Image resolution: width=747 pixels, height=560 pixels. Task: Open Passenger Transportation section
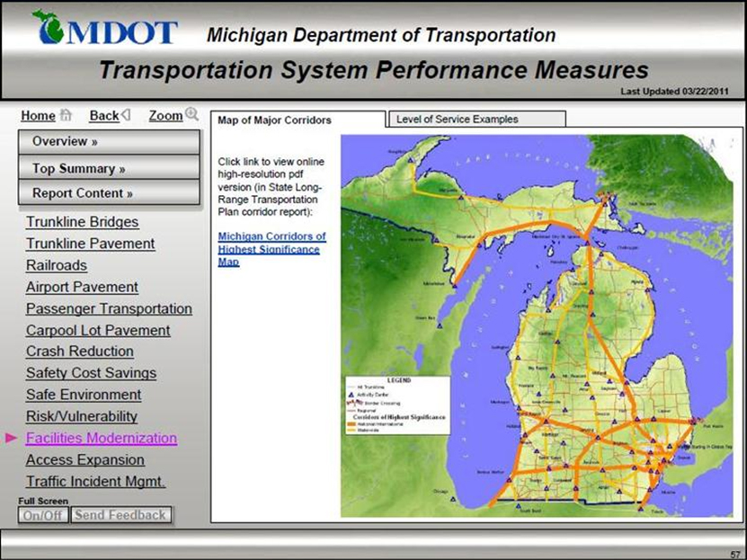click(109, 308)
